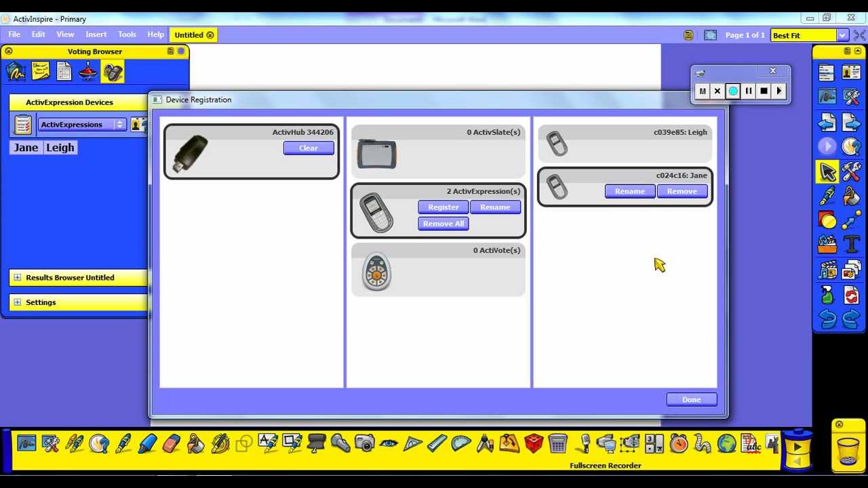Click the Clear spray bottle tool
Screen dimensions: 868x488
827,294
